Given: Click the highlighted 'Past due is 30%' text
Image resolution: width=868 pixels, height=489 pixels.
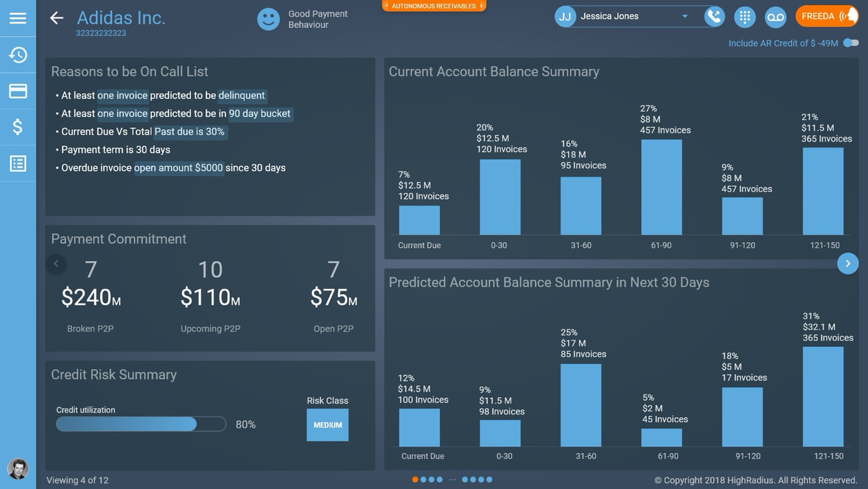Looking at the screenshot, I should coord(189,132).
